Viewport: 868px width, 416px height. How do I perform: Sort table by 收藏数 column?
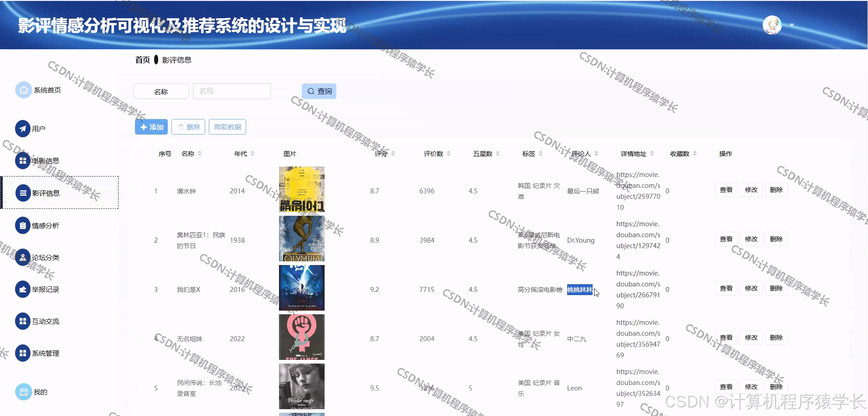tap(695, 154)
